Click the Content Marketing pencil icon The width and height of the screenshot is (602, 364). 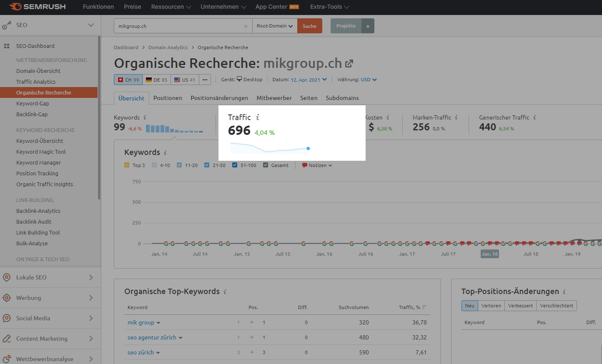[x=7, y=339]
